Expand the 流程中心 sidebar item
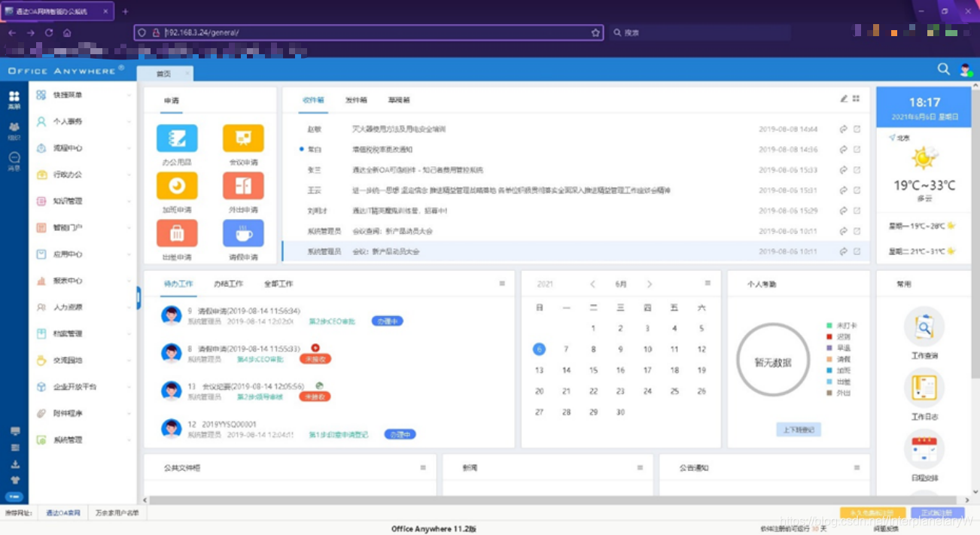The height and width of the screenshot is (535, 980). [x=83, y=148]
